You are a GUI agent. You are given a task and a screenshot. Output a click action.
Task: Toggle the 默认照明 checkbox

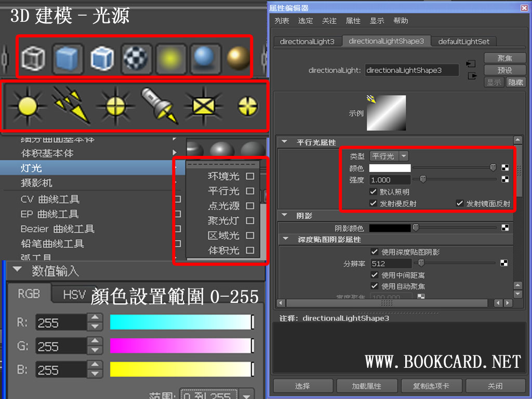(373, 191)
